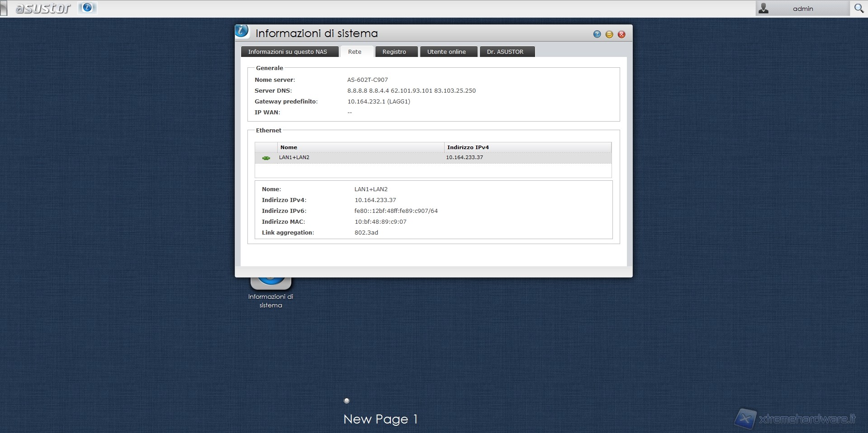Open the Registro tab
The width and height of the screenshot is (868, 433).
click(x=394, y=52)
